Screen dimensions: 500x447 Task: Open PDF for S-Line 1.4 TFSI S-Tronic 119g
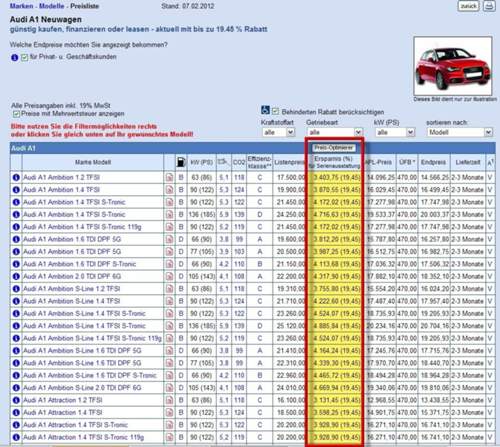click(x=170, y=338)
